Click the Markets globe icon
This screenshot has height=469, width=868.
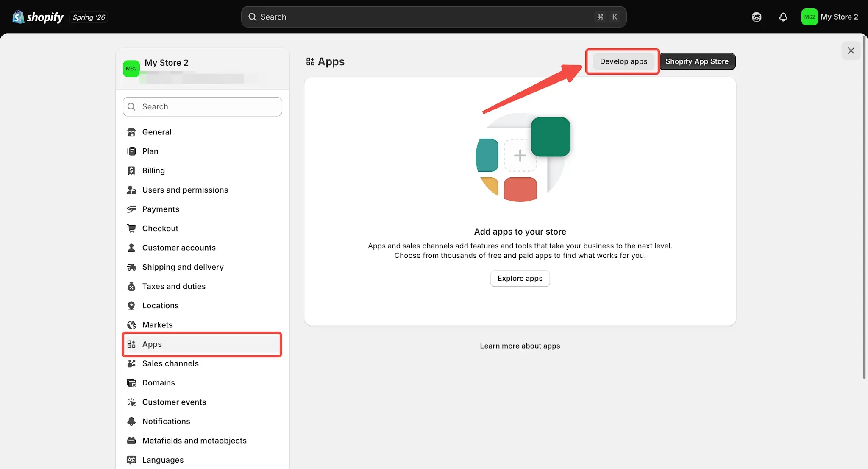(x=131, y=325)
